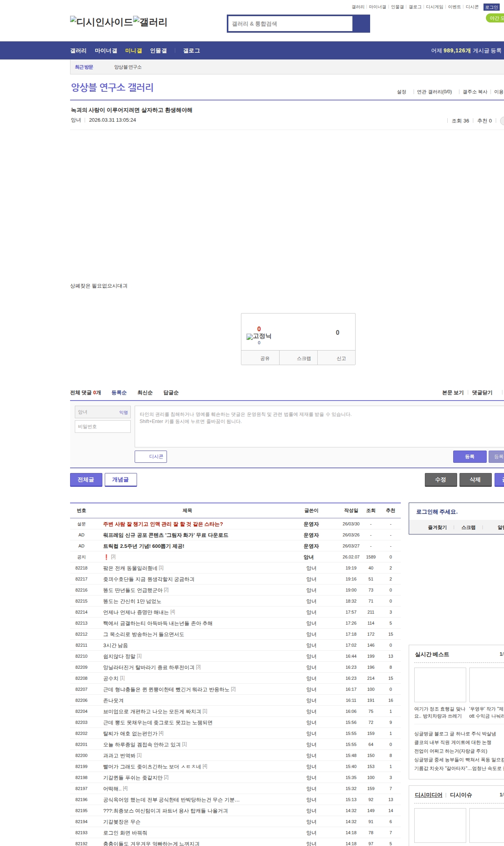Collapse comments with 댓글닫기
The height and width of the screenshot is (846, 504).
pos(482,393)
